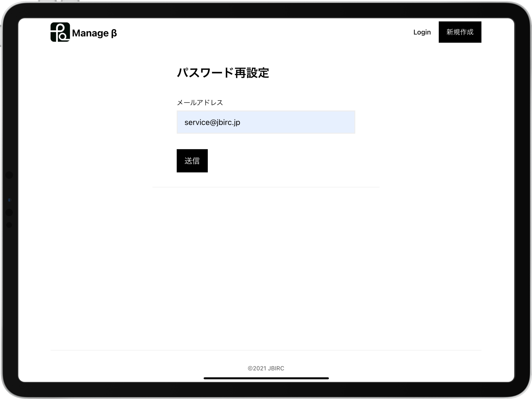Click the メールアドレス field label

(x=200, y=103)
